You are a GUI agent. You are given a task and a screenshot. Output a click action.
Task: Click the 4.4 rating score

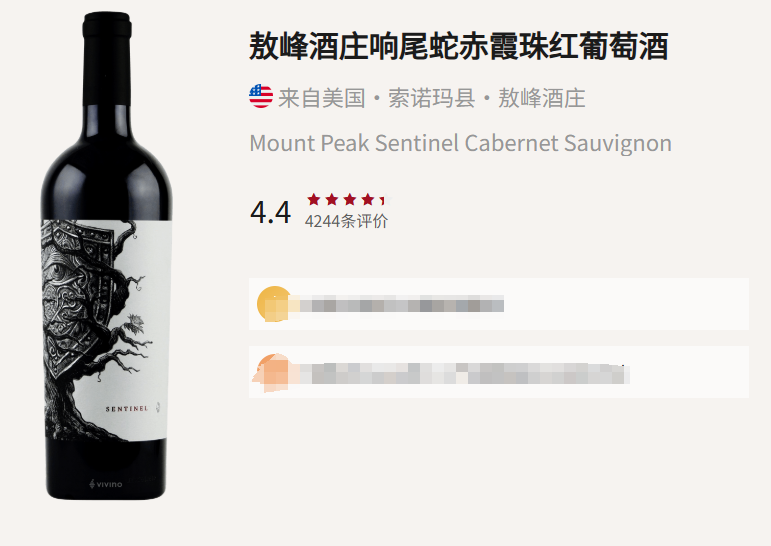[x=270, y=212]
